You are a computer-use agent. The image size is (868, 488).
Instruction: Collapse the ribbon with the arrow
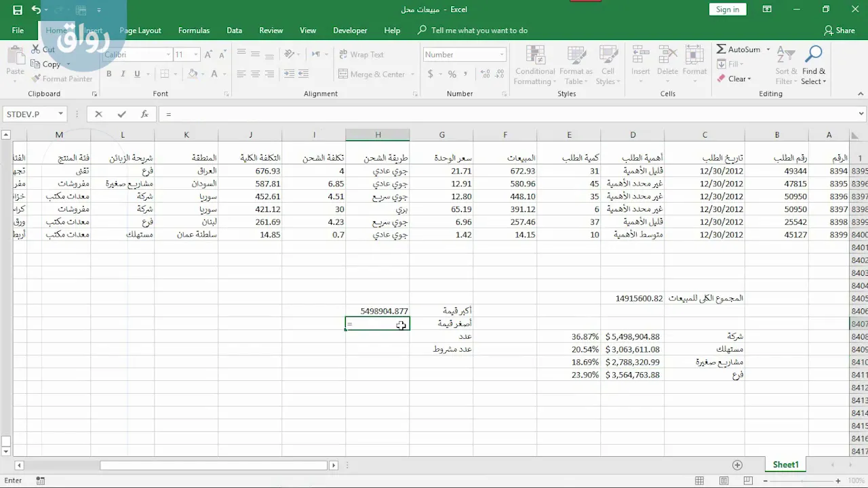860,94
